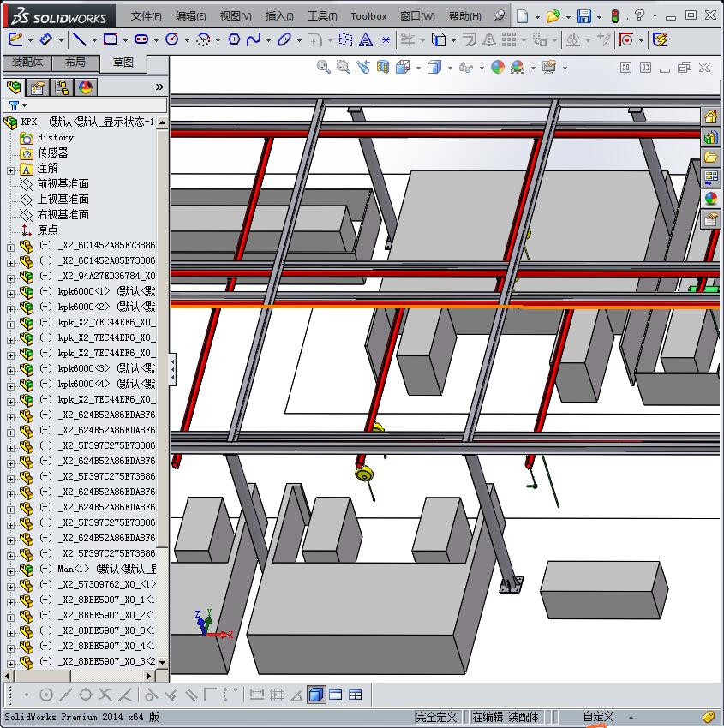This screenshot has height=728, width=724.
Task: Open the Appearances task pane color ball
Action: [710, 198]
